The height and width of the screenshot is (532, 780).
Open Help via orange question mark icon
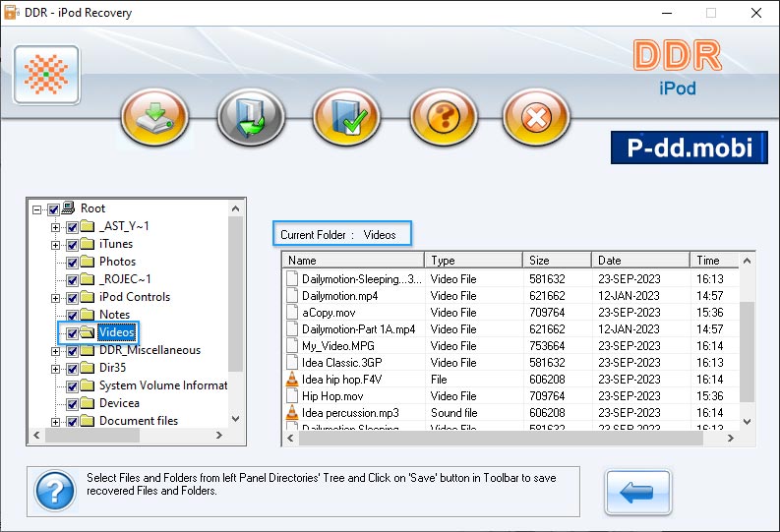pyautogui.click(x=444, y=117)
